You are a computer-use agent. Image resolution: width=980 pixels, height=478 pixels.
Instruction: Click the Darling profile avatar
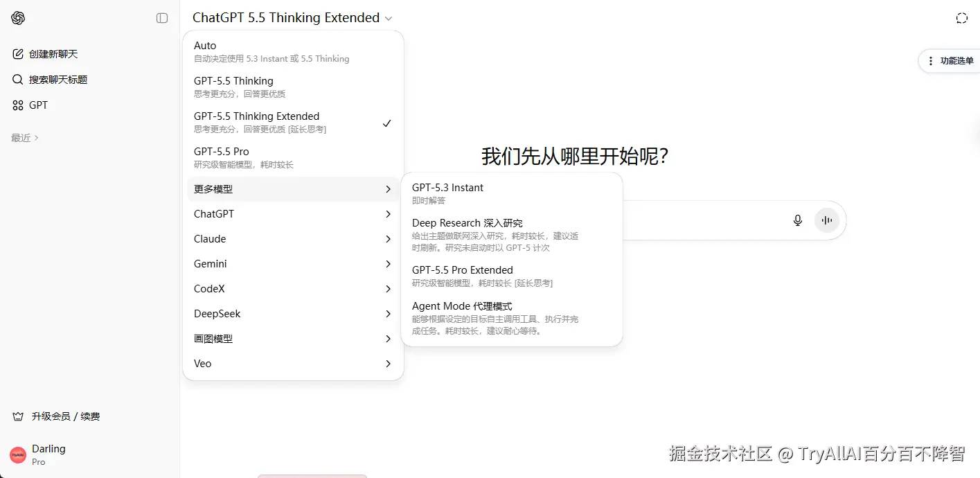pos(18,455)
